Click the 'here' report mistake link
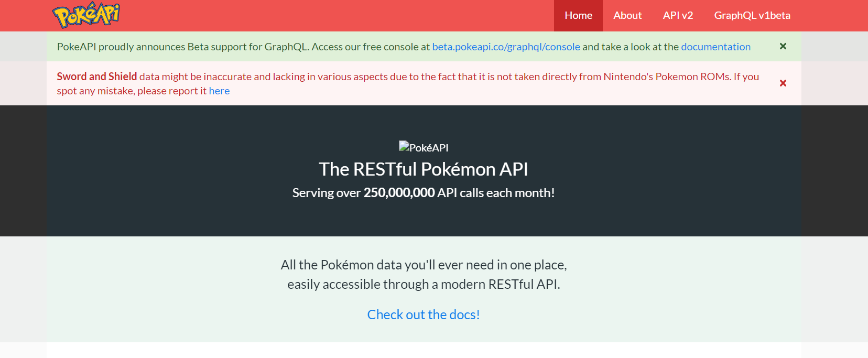868x358 pixels. [219, 91]
